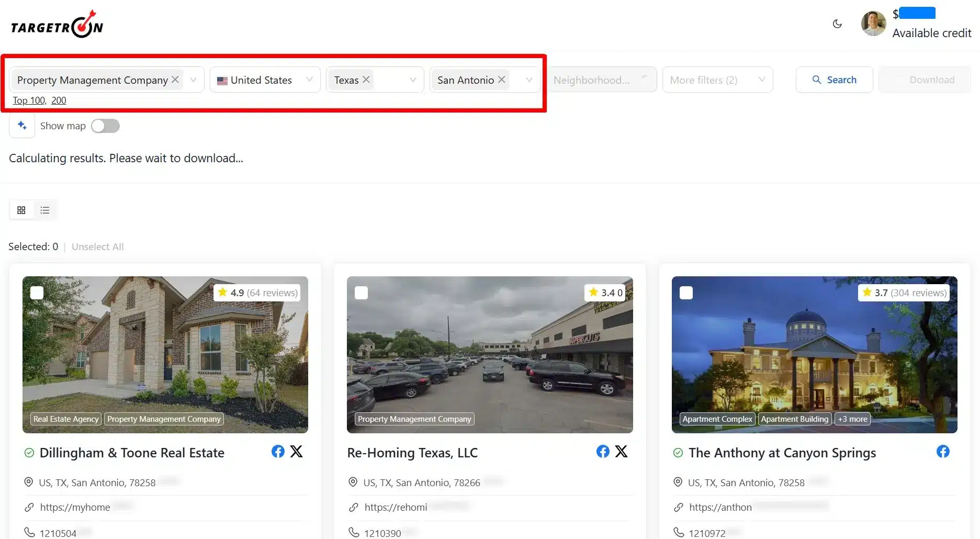Switch to grid view layout
The height and width of the screenshot is (539, 980).
click(21, 210)
